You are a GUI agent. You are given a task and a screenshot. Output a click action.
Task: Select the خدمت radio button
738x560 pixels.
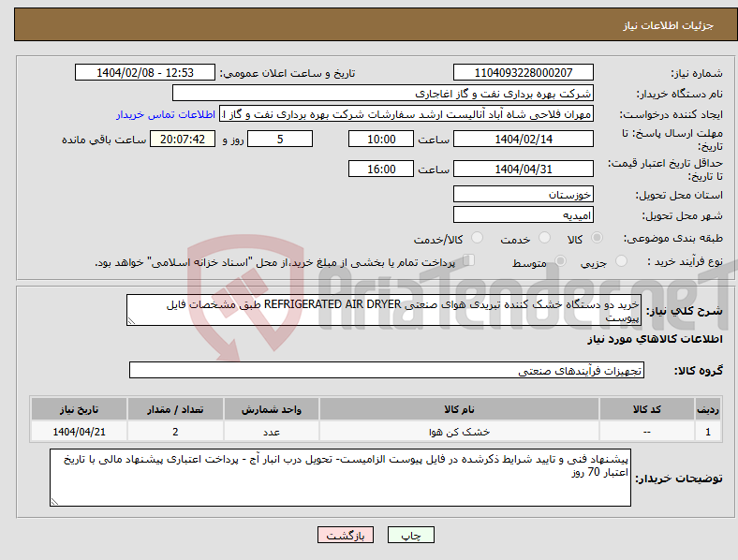(x=544, y=238)
